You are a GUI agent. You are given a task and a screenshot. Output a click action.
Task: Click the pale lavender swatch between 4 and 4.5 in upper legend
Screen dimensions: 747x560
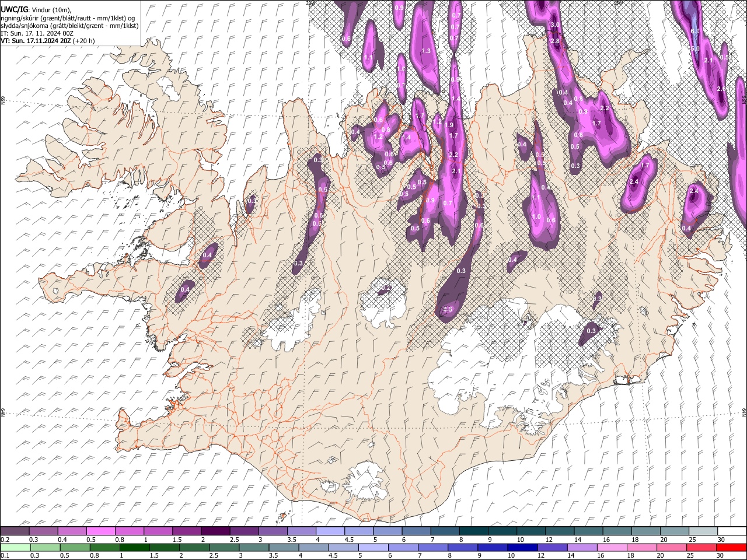pos(329,531)
